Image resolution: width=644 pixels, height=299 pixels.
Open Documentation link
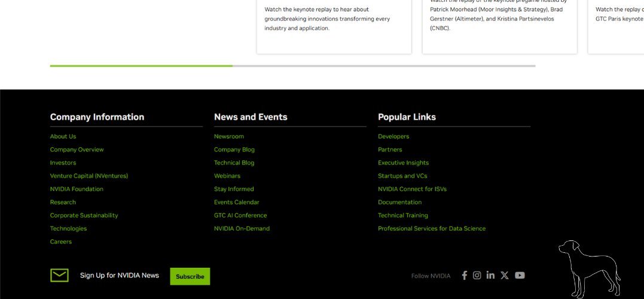pyautogui.click(x=399, y=202)
